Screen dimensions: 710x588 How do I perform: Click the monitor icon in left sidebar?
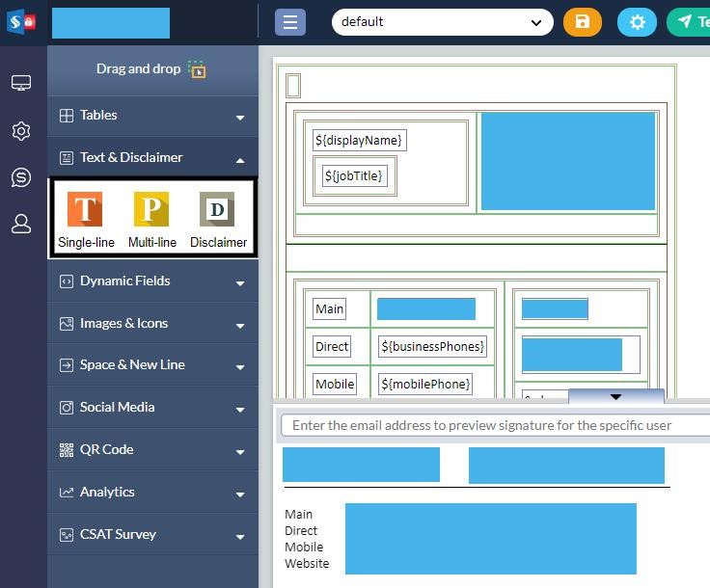(21, 84)
